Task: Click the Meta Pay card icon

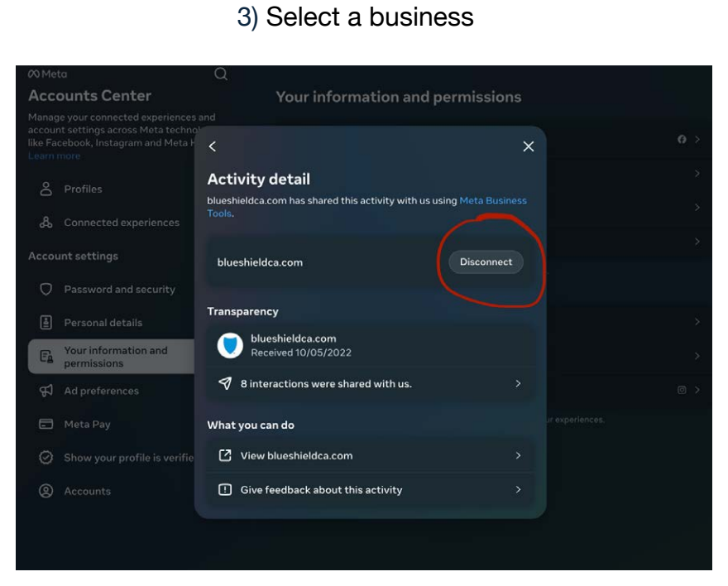Action: click(x=46, y=425)
